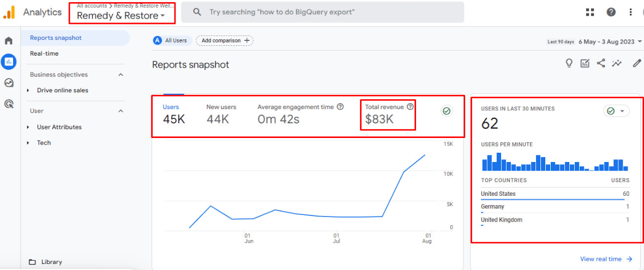
Task: Click the share report icon
Action: [x=601, y=63]
